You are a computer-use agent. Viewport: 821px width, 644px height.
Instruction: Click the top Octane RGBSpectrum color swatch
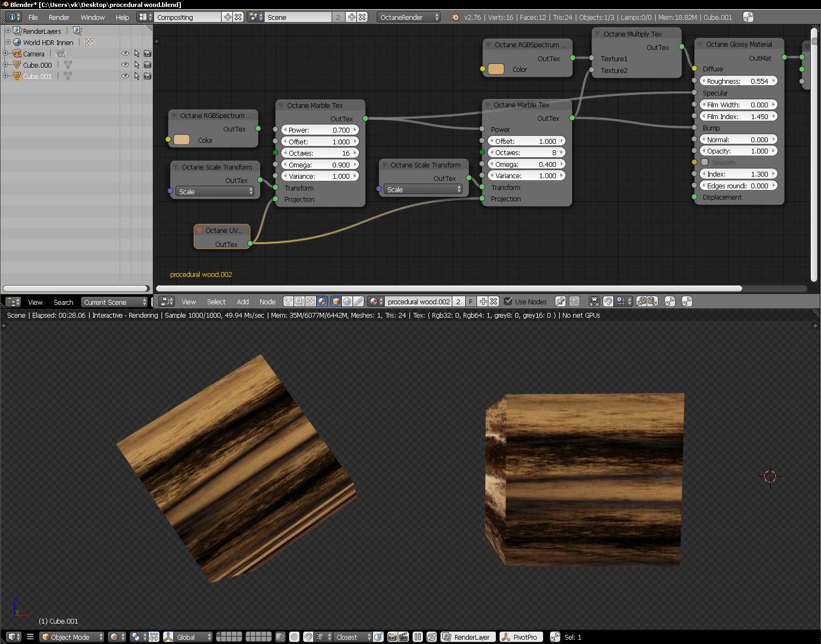pos(496,69)
